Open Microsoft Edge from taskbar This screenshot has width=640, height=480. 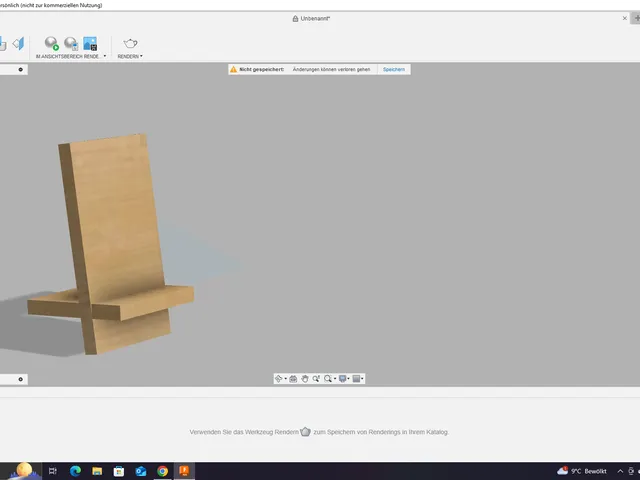(75, 471)
